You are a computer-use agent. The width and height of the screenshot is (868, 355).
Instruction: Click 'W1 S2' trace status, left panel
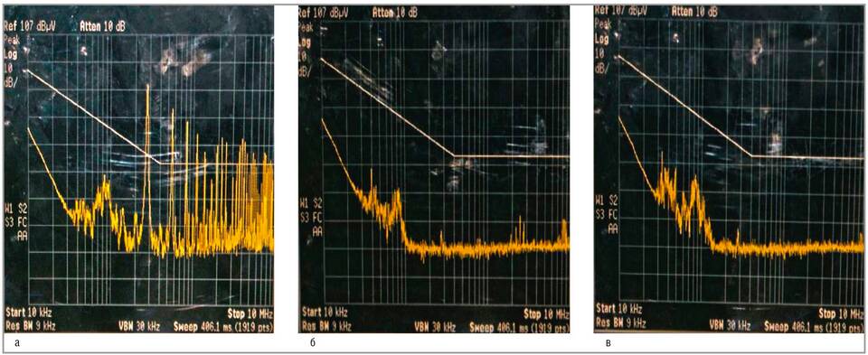pyautogui.click(x=15, y=208)
